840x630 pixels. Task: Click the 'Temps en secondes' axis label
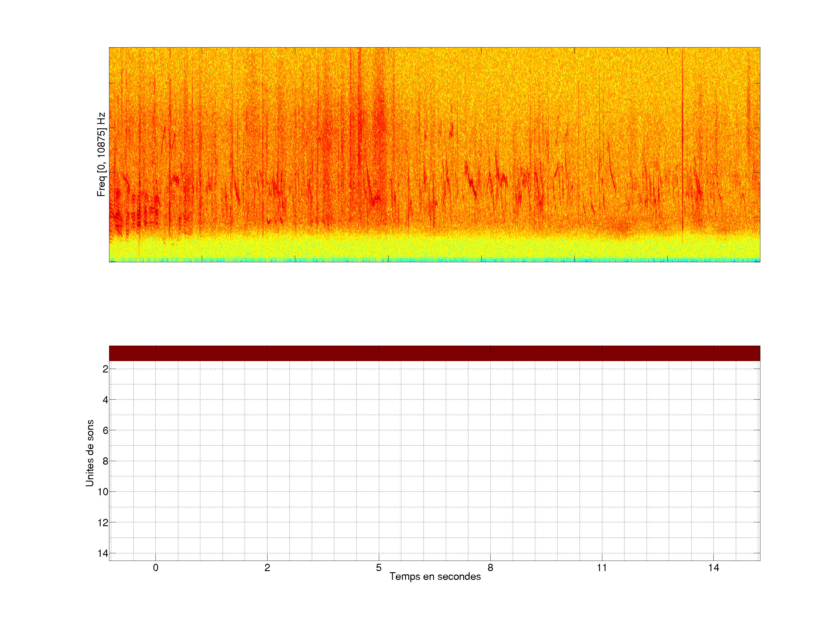[435, 576]
